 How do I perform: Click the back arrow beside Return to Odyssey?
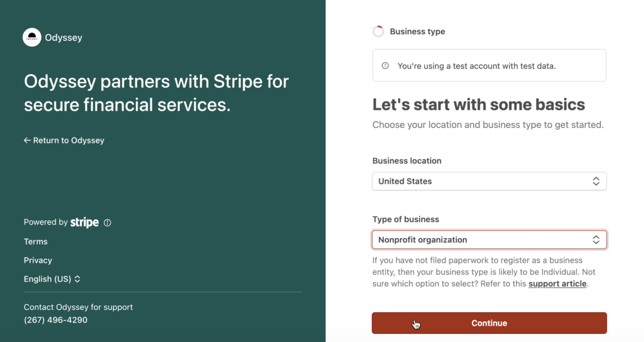(27, 140)
